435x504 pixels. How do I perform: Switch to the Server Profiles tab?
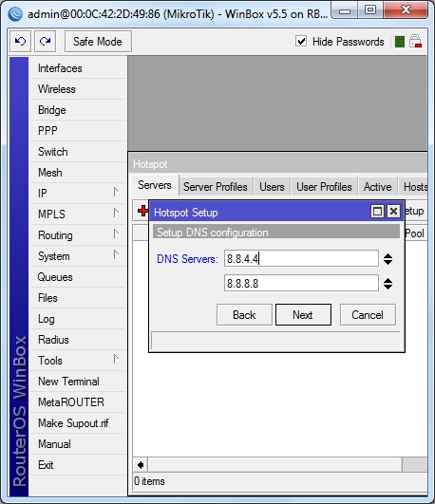(x=216, y=187)
